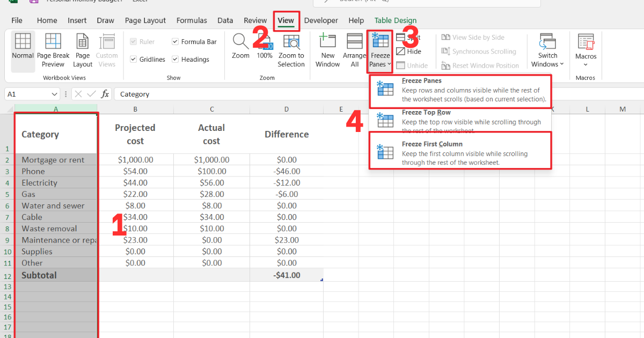The image size is (644, 338).
Task: Toggle the Gridlines checkbox
Action: (134, 60)
